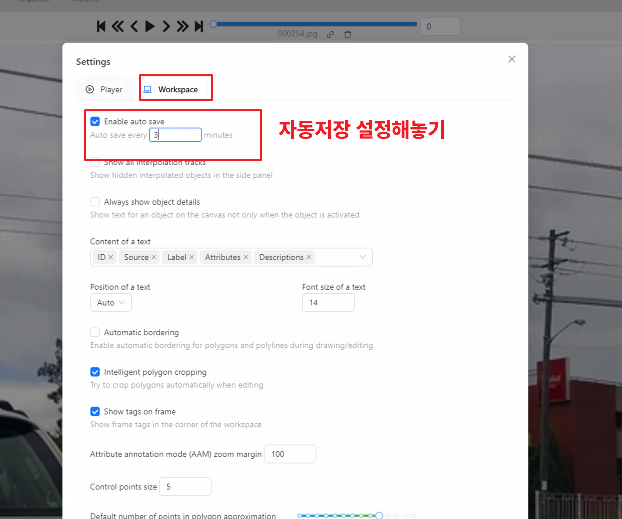Jump forward multiple frames
Image resolution: width=622 pixels, height=519 pixels.
(x=182, y=26)
